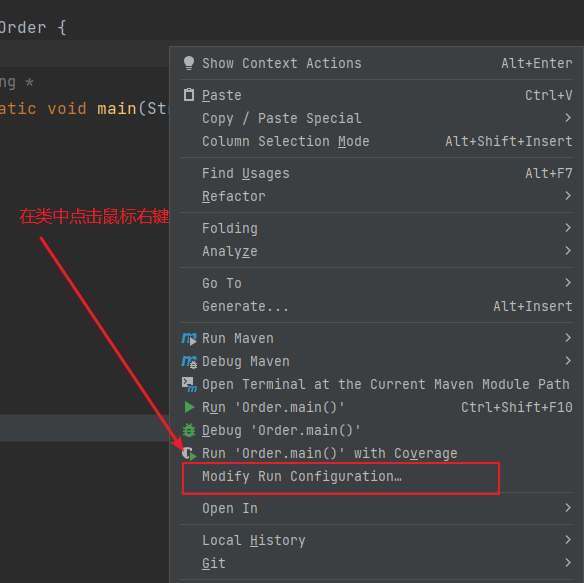Expand the Git submenu arrow
The width and height of the screenshot is (584, 583).
point(568,563)
